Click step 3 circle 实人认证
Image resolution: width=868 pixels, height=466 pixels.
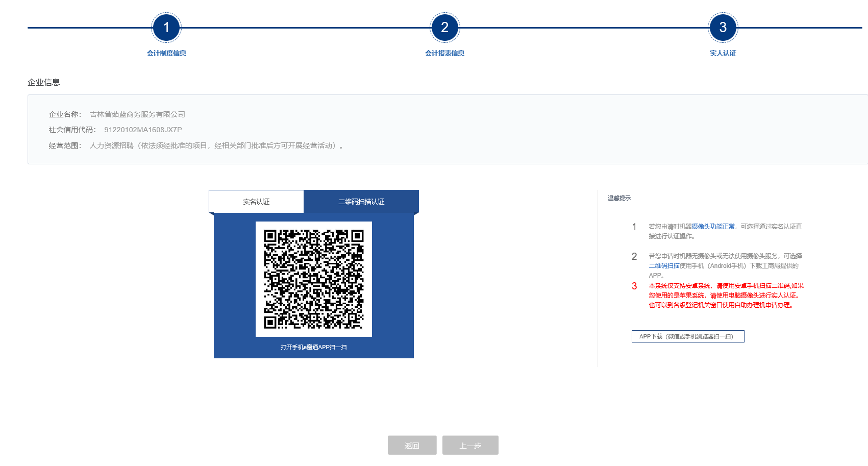point(723,28)
